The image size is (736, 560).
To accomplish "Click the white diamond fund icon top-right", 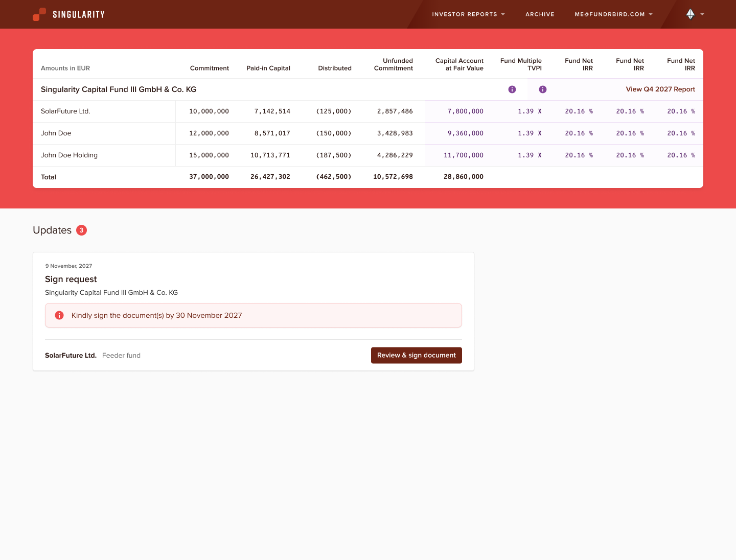I will pyautogui.click(x=690, y=14).
